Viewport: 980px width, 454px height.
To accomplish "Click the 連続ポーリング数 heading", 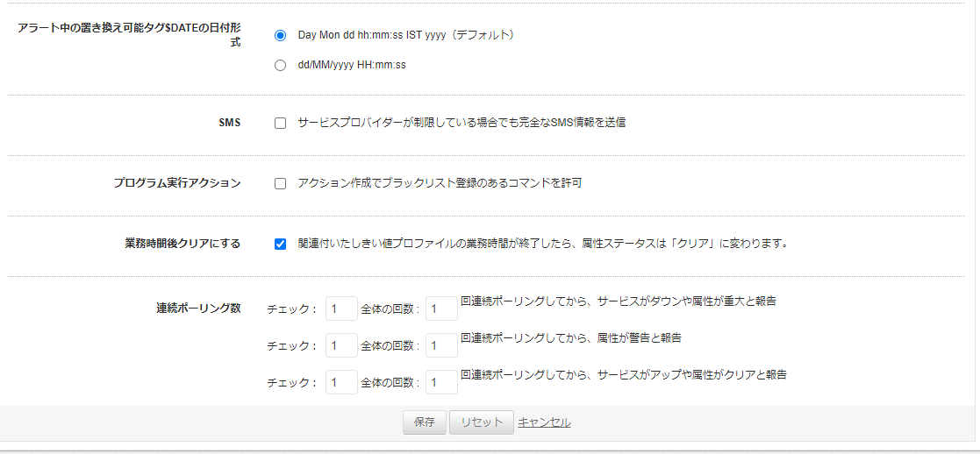I will coord(198,309).
